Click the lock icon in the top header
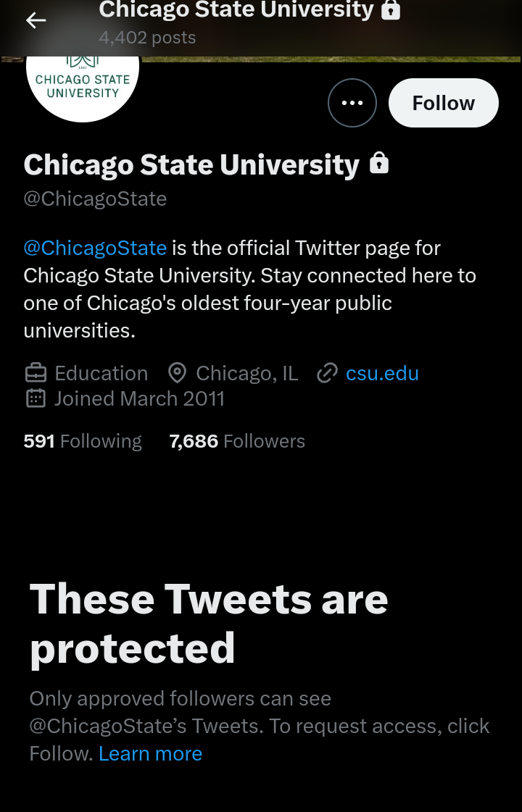The image size is (522, 812). 391,10
